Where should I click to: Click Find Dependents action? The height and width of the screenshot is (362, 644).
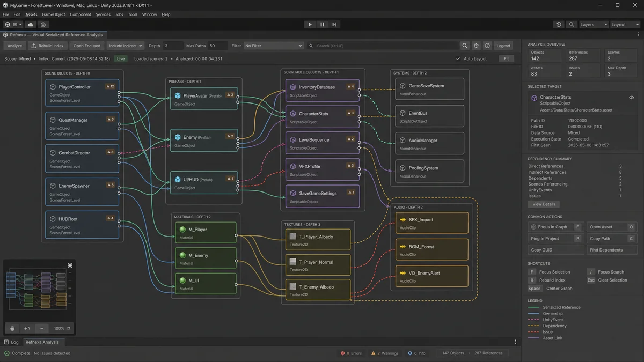(x=612, y=250)
